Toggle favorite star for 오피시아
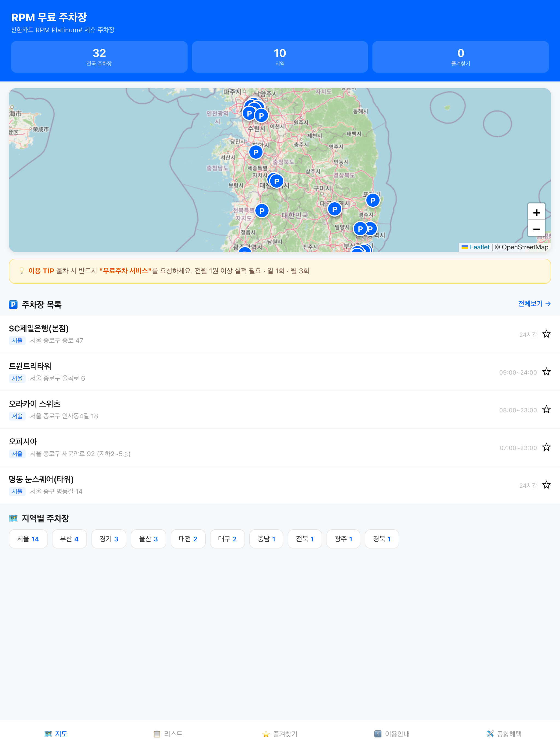 (x=546, y=447)
